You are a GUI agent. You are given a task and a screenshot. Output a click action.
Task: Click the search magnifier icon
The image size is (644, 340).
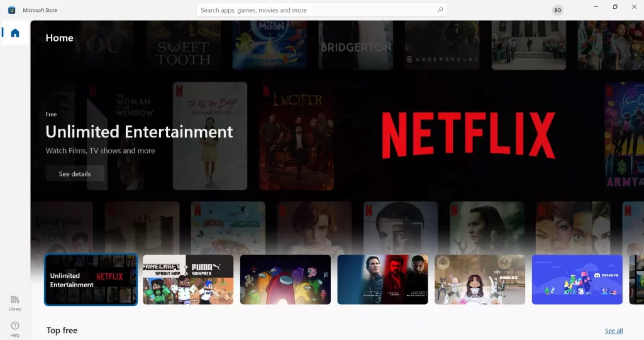pos(440,10)
